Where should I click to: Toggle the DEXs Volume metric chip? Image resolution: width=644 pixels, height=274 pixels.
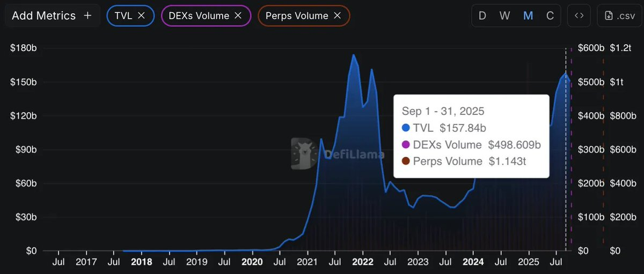click(200, 16)
